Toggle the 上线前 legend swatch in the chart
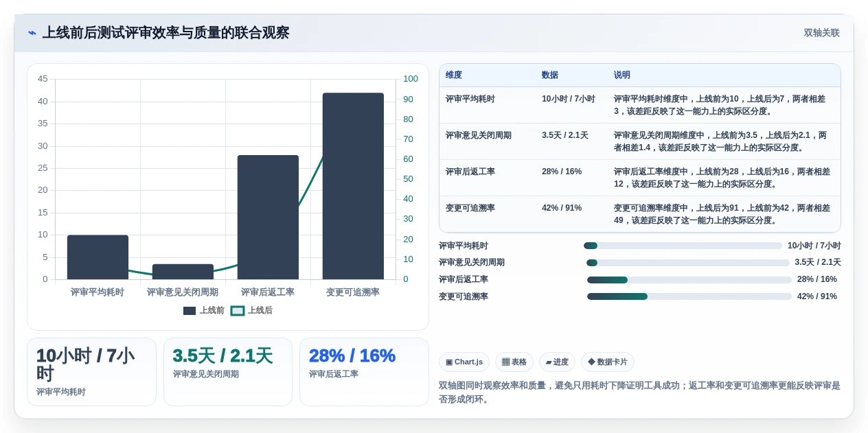 (190, 311)
